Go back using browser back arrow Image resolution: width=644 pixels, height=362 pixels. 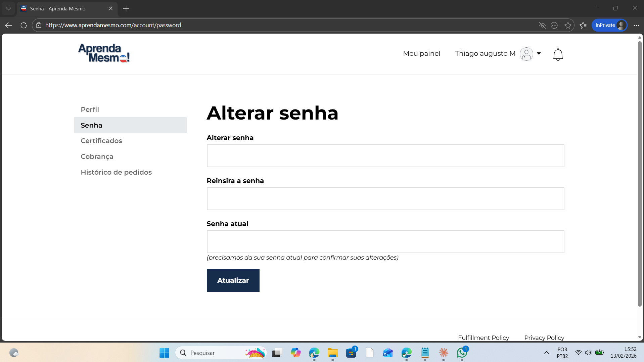coord(9,25)
